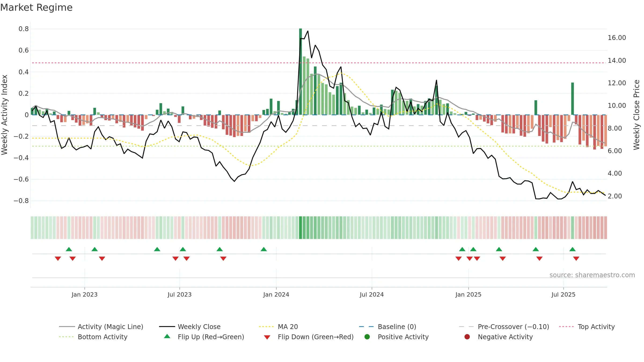Click the Jan 2023 x-axis label
Screen dimensions: 644x362
click(85, 294)
